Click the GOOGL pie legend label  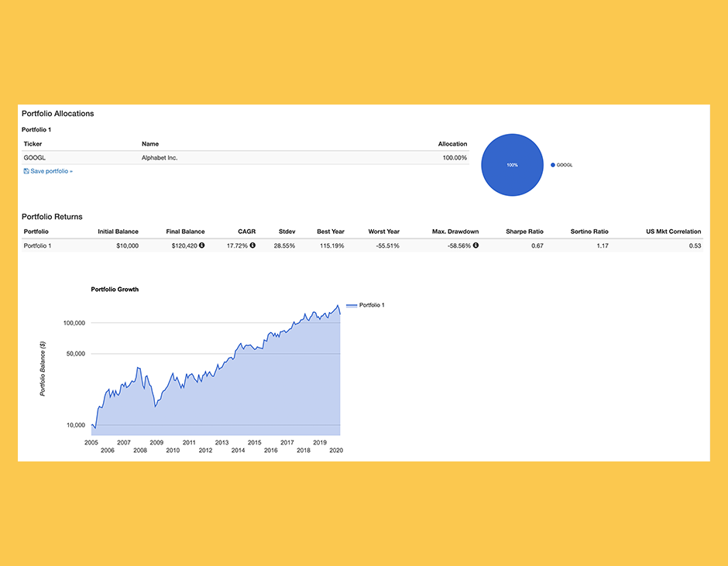pyautogui.click(x=565, y=165)
